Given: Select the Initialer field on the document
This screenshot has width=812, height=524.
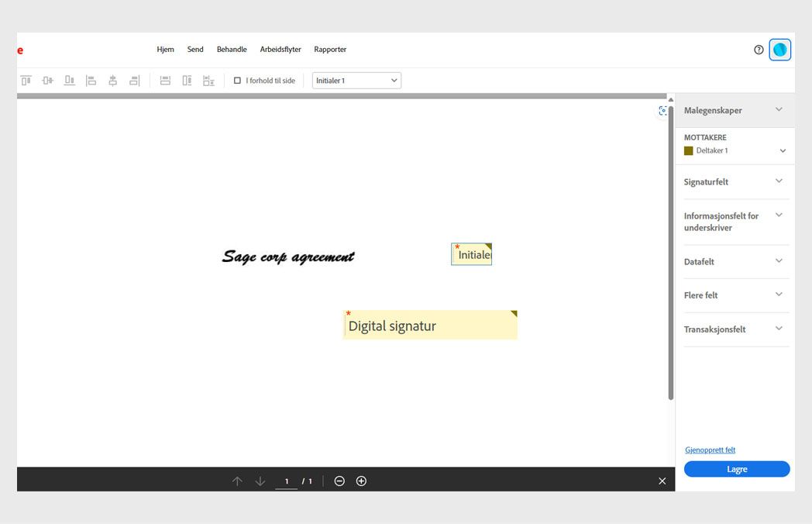Looking at the screenshot, I should pos(471,254).
